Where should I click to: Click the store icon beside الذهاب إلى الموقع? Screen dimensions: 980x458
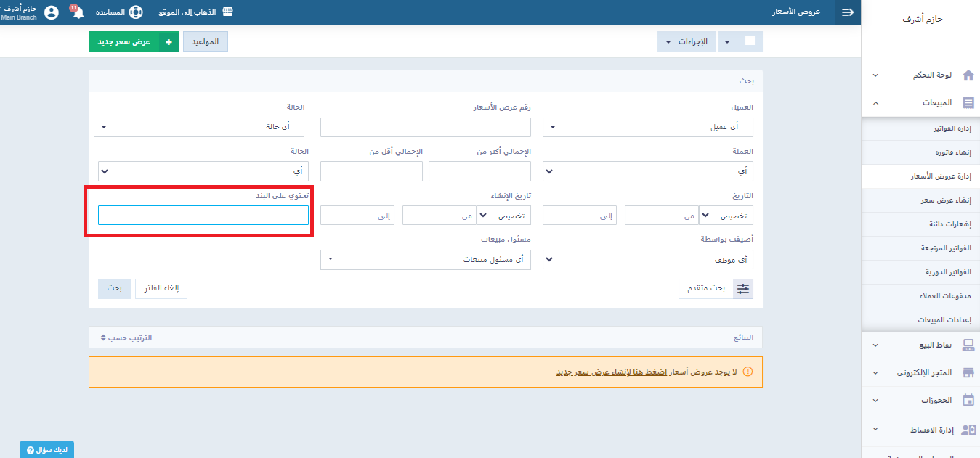tap(227, 12)
